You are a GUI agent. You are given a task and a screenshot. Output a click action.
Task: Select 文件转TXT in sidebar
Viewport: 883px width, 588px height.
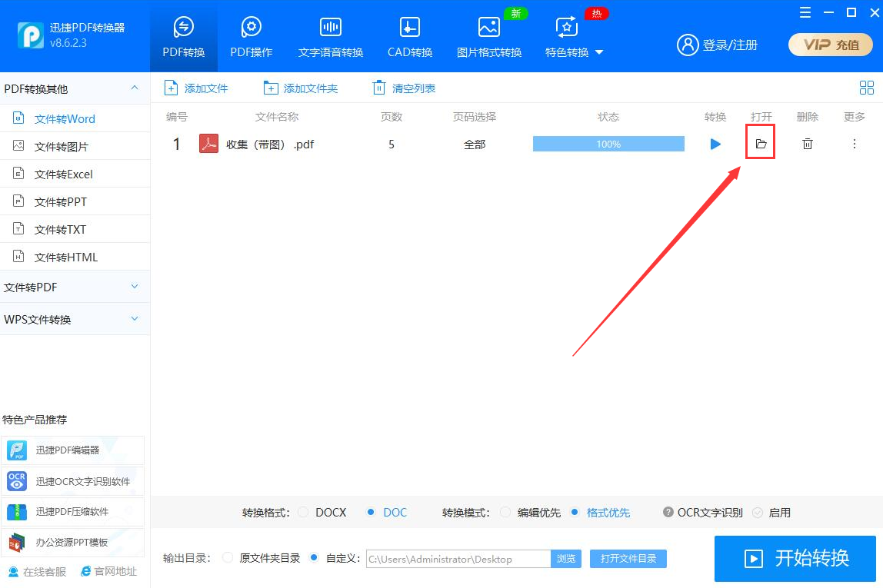[75, 229]
